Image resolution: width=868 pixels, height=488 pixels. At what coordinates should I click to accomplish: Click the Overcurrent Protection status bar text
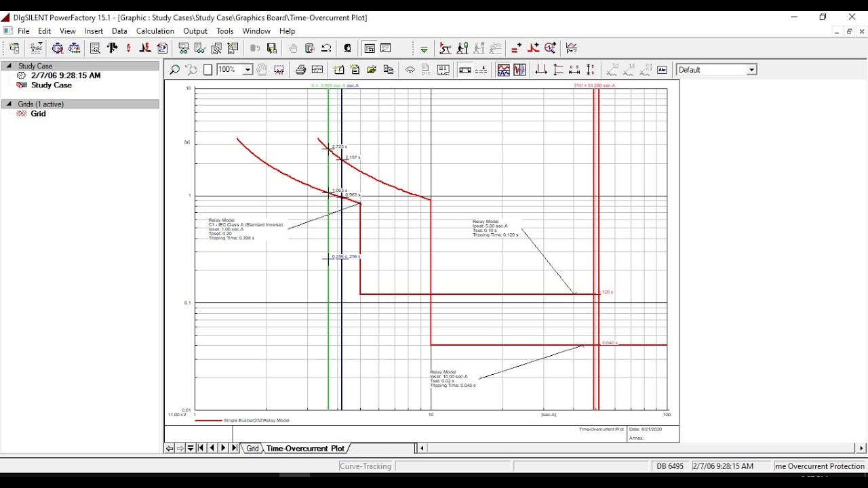pyautogui.click(x=820, y=466)
